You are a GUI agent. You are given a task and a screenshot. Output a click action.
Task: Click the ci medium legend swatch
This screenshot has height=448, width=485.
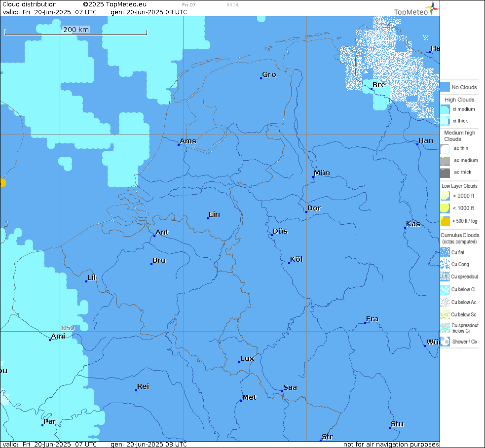coord(445,109)
